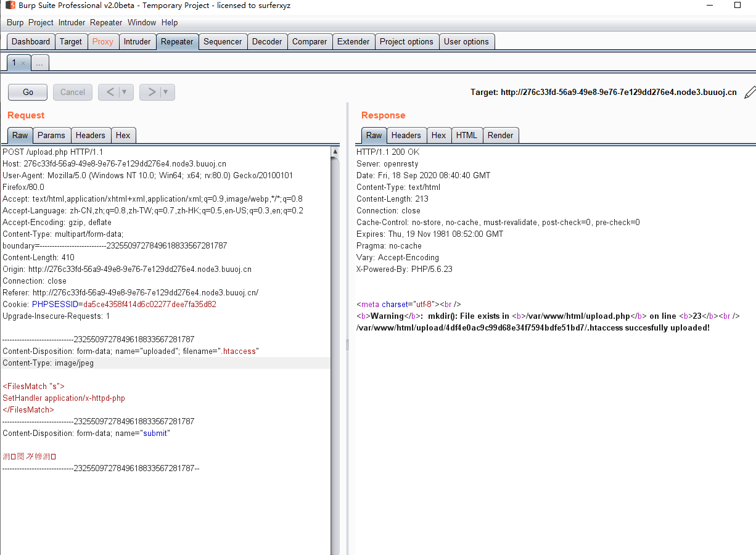The image size is (756, 555).
Task: Open the Window menu
Action: coord(142,22)
